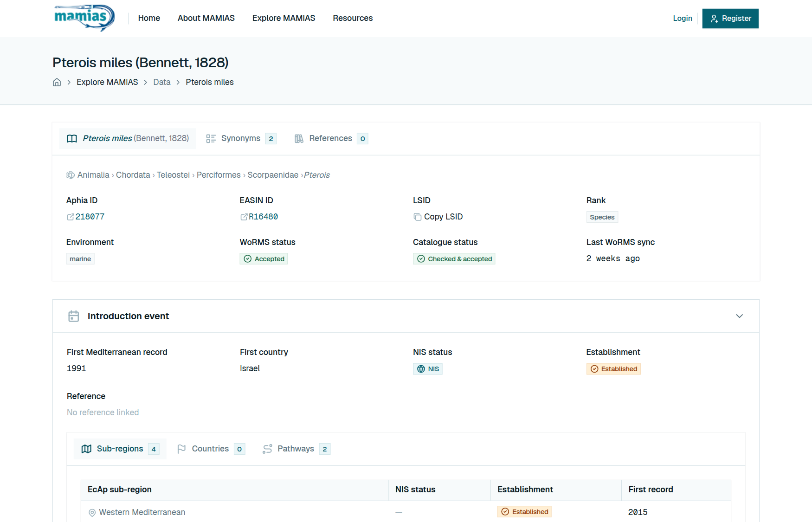
Task: Click the Western Mediterranean row label
Action: pos(142,512)
